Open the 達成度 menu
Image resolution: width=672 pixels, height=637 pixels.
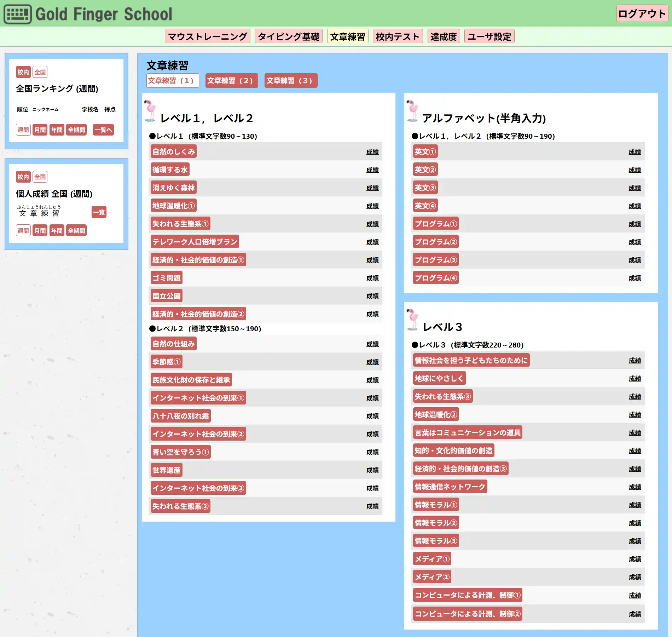(444, 36)
